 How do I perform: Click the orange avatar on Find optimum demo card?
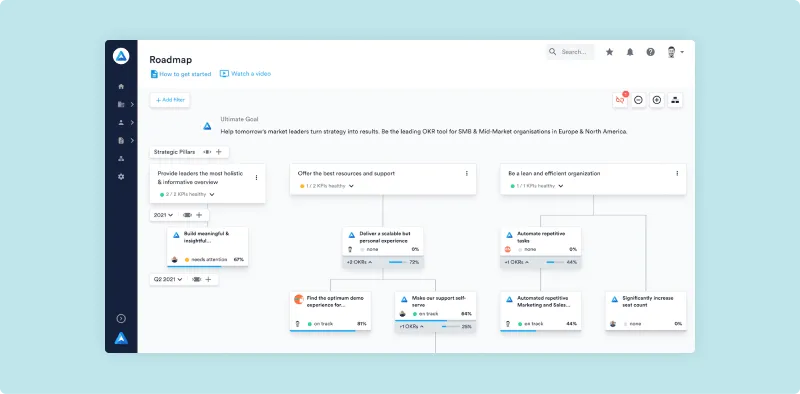click(x=299, y=300)
